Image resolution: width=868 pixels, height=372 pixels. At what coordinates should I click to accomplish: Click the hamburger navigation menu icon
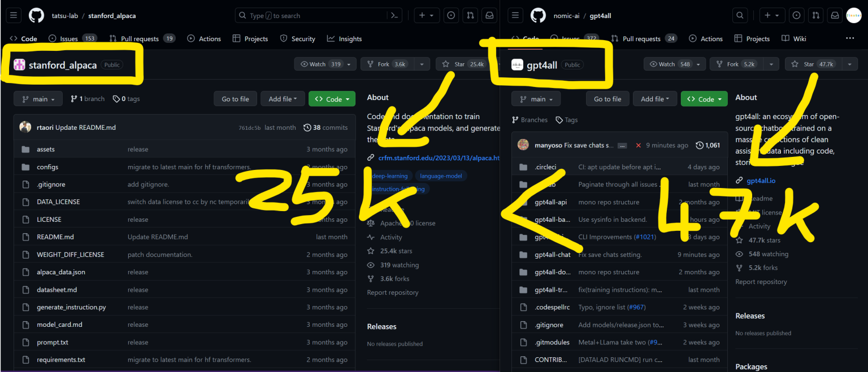tap(14, 15)
